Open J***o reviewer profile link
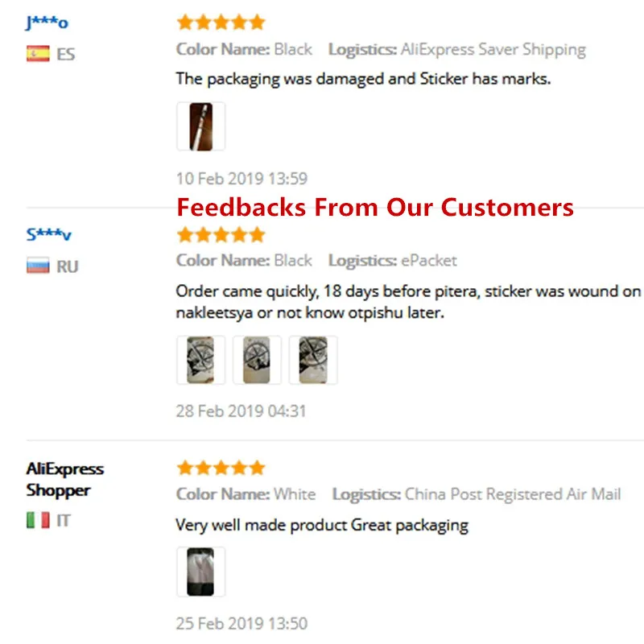The height and width of the screenshot is (644, 644). (x=47, y=23)
